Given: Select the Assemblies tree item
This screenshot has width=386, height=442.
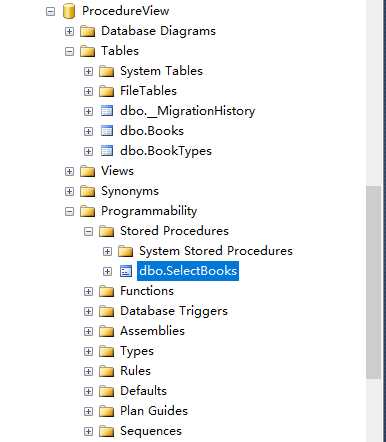Looking at the screenshot, I should click(x=152, y=331).
